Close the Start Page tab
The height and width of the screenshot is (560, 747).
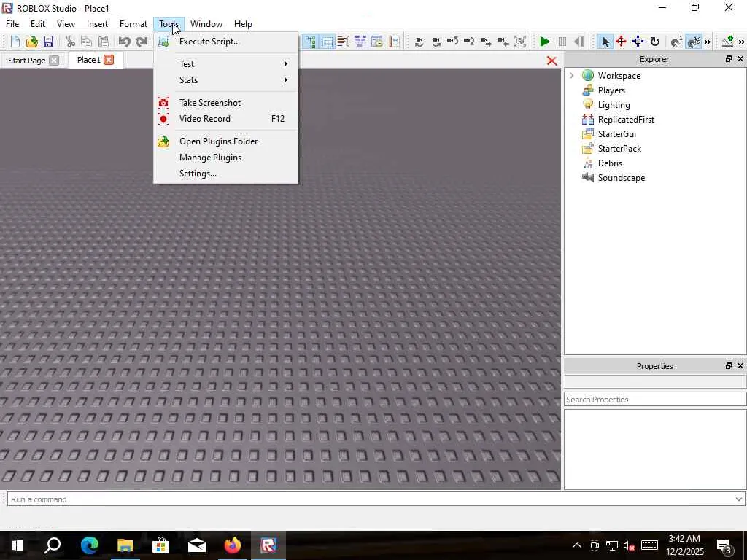click(x=54, y=61)
